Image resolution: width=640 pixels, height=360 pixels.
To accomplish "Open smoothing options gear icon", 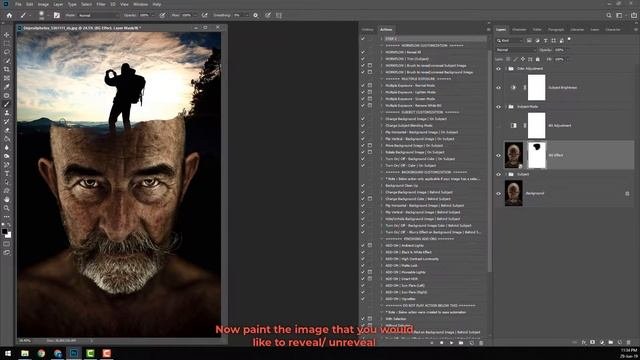I will coord(256,15).
